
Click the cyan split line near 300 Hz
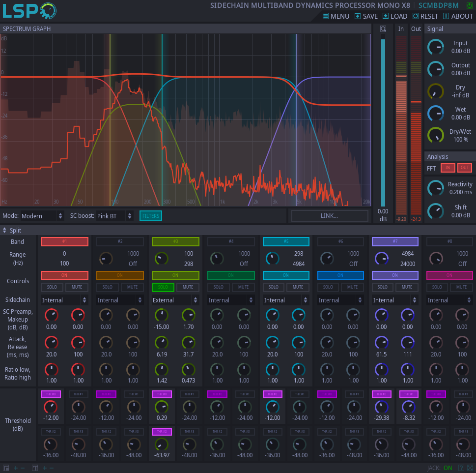pyautogui.click(x=162, y=120)
